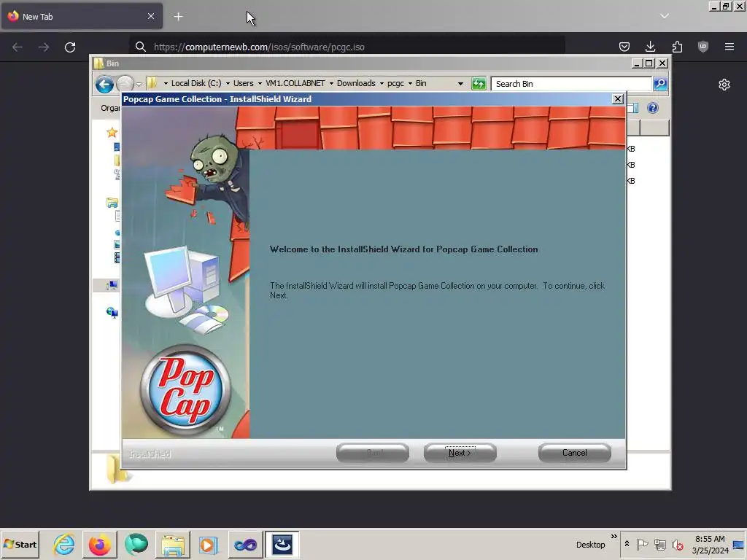747x560 pixels.
Task: Select the New Tab tab in Firefox
Action: pyautogui.click(x=82, y=17)
